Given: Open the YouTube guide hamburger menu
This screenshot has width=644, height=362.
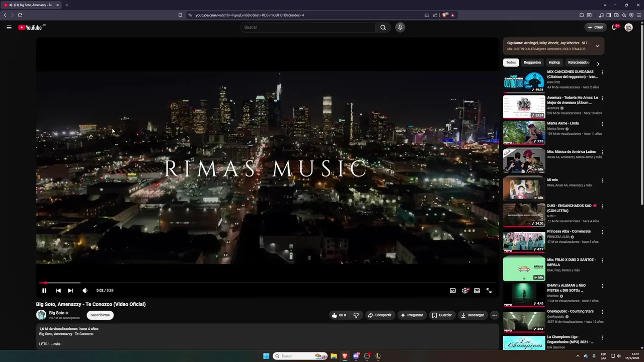Looking at the screenshot, I should [x=9, y=27].
